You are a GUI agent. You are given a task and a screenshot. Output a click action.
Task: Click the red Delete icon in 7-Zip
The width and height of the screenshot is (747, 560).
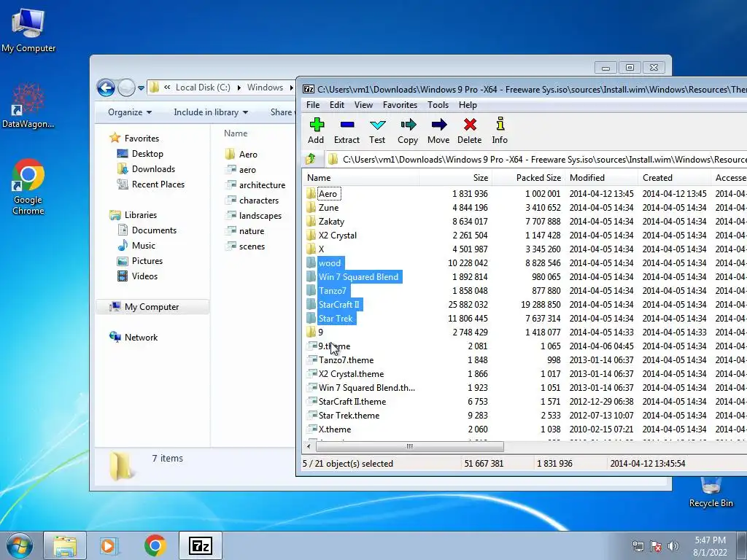pos(470,125)
